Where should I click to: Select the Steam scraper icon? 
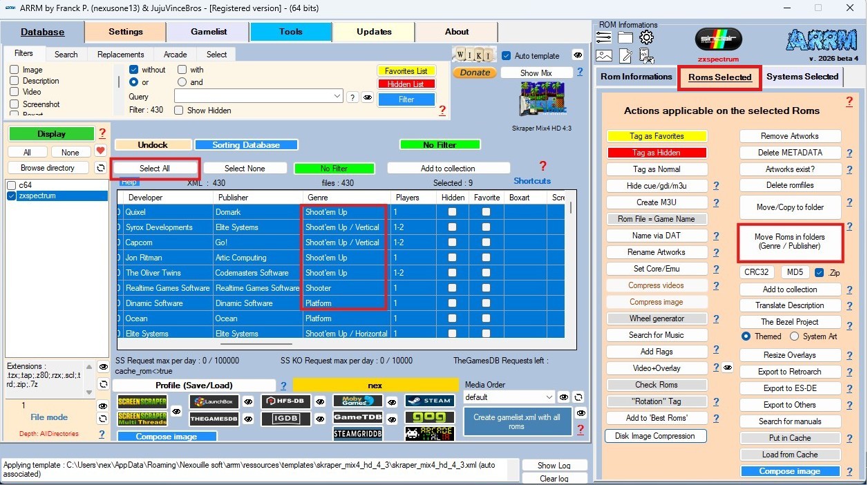[429, 401]
